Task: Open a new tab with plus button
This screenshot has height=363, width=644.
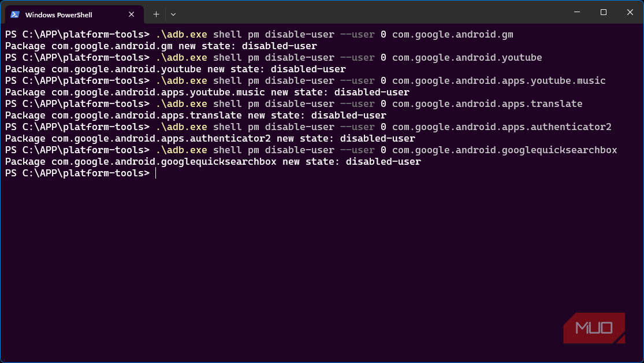Action: 156,14
